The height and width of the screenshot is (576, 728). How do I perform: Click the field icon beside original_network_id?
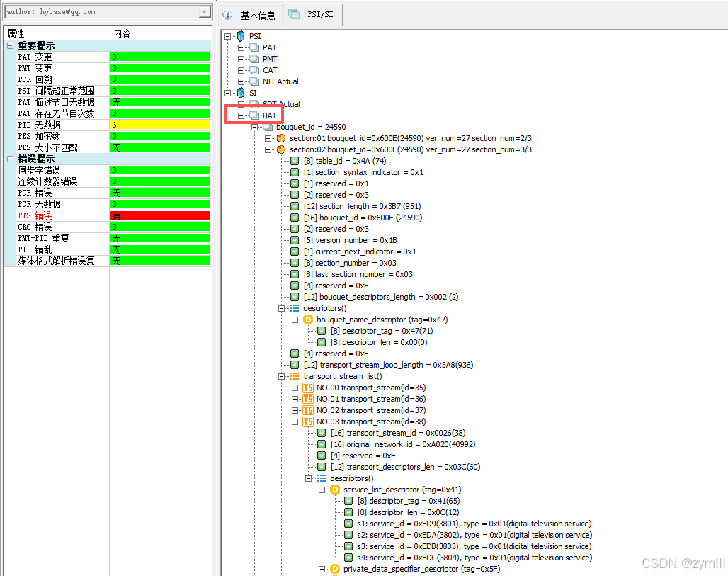coord(322,444)
